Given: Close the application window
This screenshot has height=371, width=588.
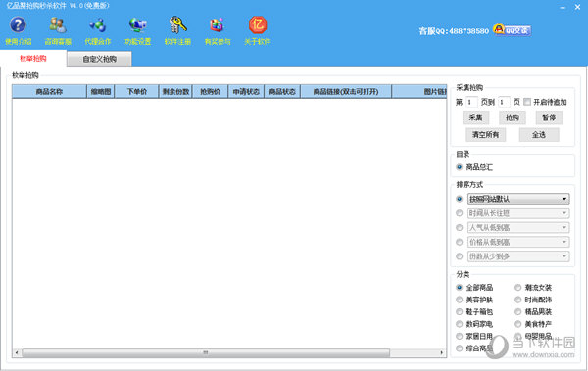Looking at the screenshot, I should pyautogui.click(x=577, y=7).
